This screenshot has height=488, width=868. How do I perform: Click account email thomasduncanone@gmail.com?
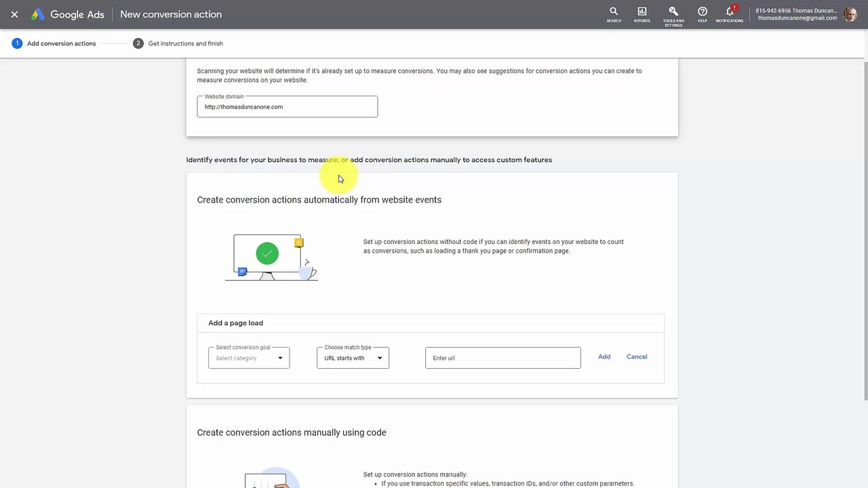(797, 18)
